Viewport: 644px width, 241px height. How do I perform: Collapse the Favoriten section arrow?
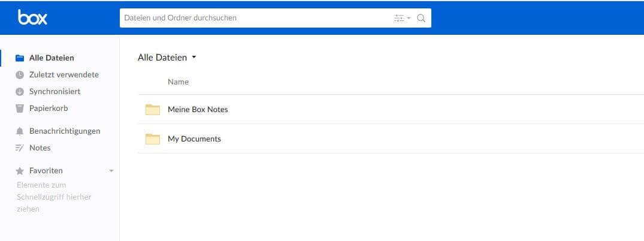(x=111, y=171)
